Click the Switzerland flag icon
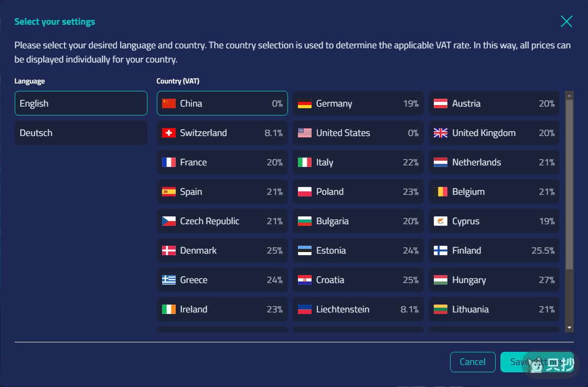 tap(169, 133)
